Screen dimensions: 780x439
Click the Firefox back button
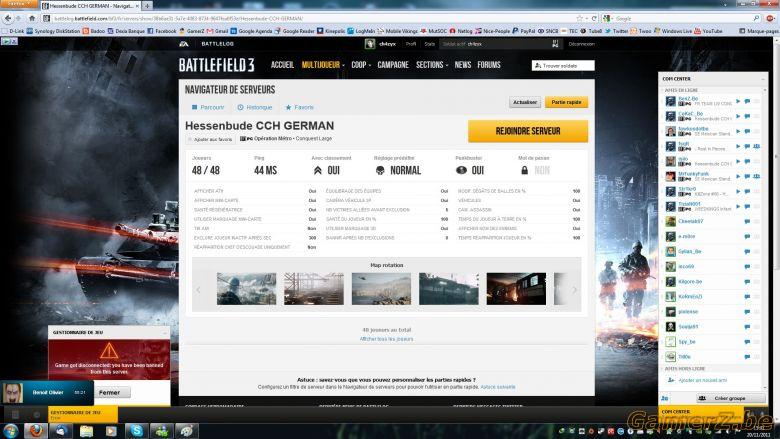(x=7, y=18)
